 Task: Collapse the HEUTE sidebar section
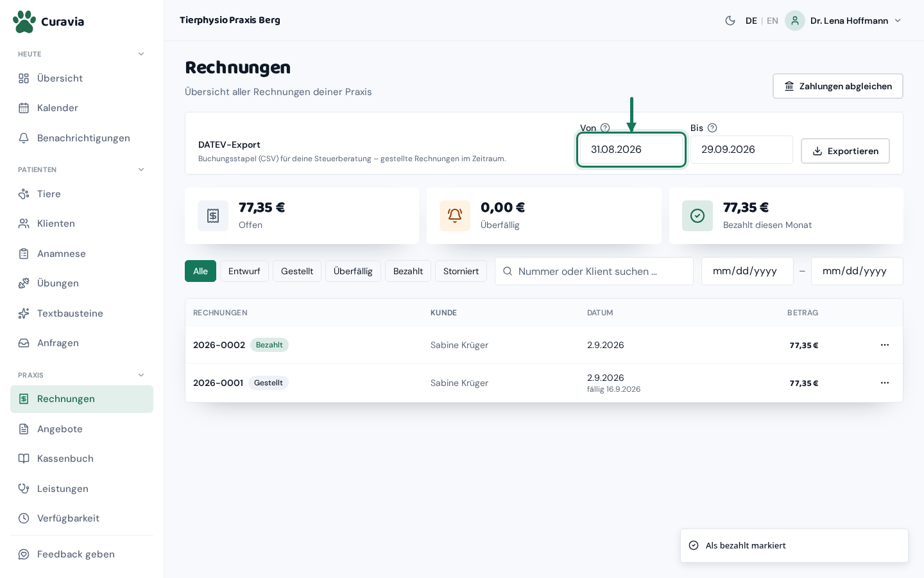141,54
